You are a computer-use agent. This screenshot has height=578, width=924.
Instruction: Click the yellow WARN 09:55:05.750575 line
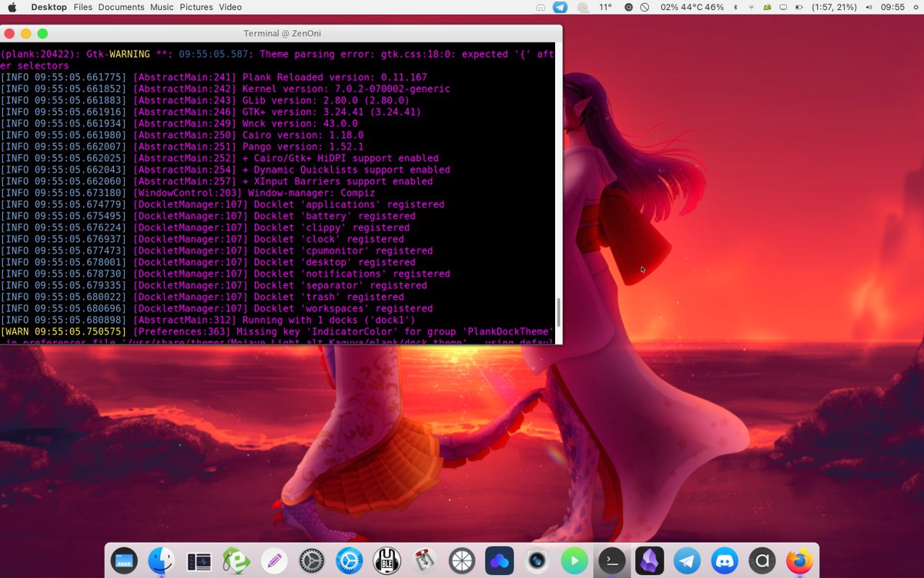point(277,331)
